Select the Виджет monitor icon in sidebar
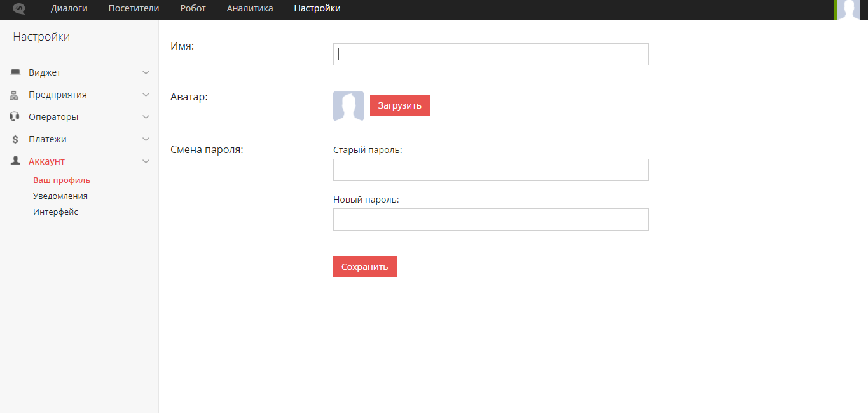The height and width of the screenshot is (413, 868). [14, 72]
